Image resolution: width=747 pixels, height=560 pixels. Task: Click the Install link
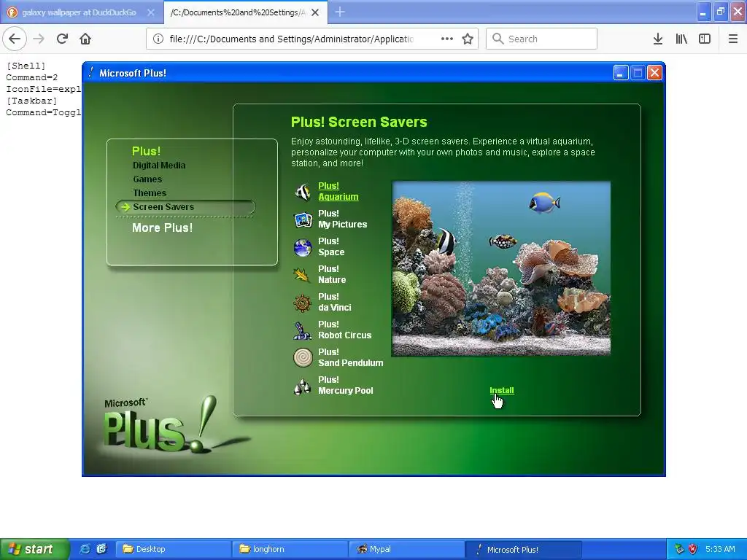[x=502, y=390]
